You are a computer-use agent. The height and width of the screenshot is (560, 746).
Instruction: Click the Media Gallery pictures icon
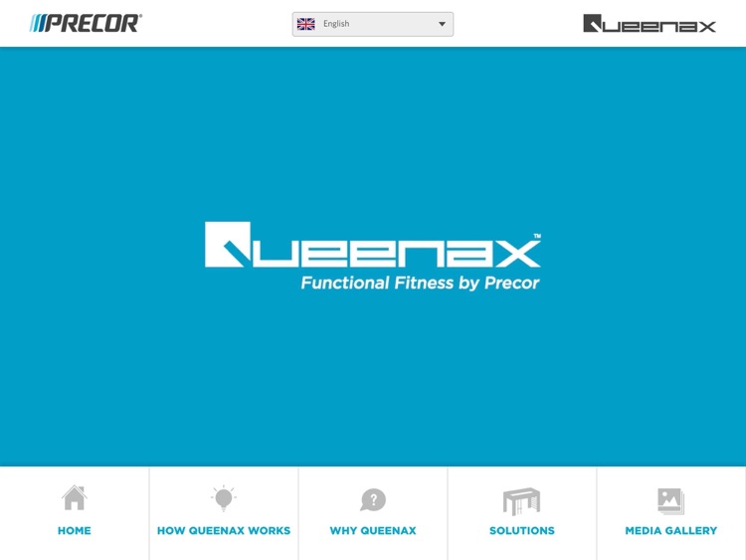click(x=670, y=501)
